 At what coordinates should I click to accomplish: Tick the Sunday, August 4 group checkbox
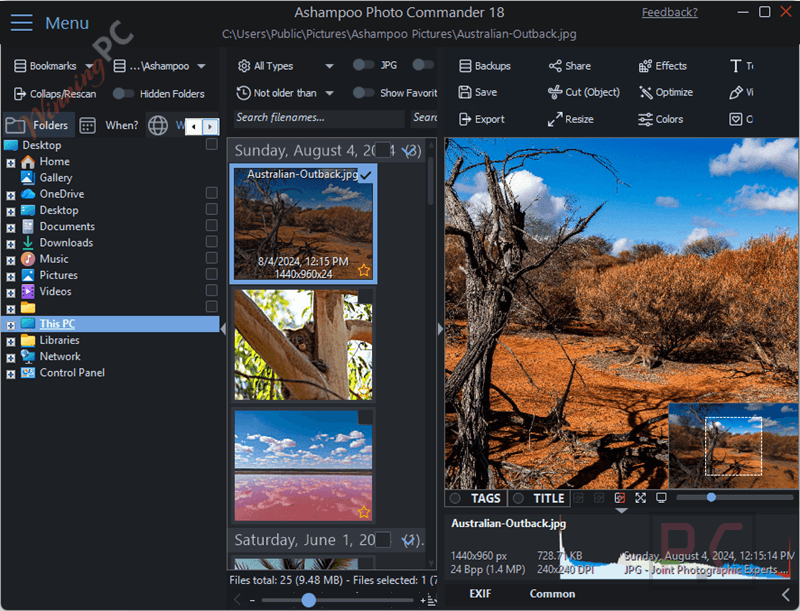383,150
